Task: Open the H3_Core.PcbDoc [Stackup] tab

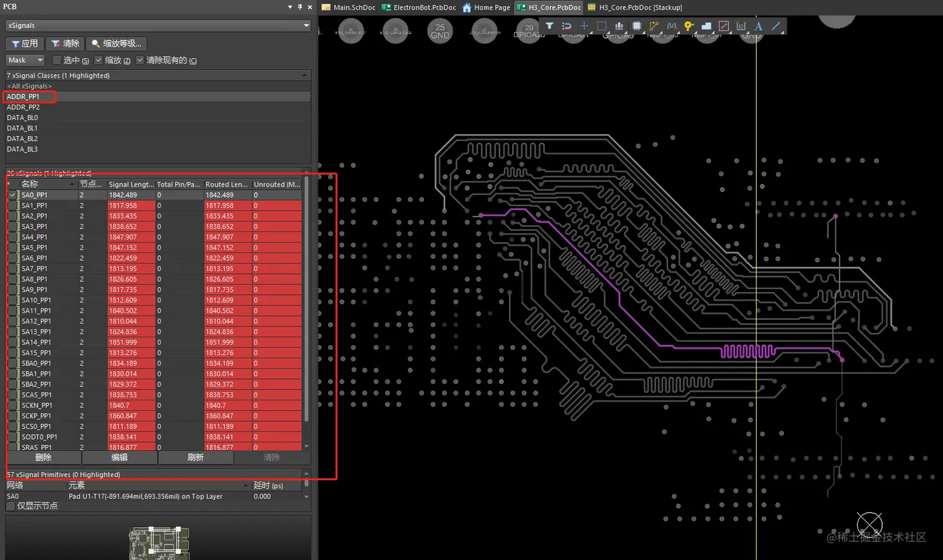Action: (635, 7)
